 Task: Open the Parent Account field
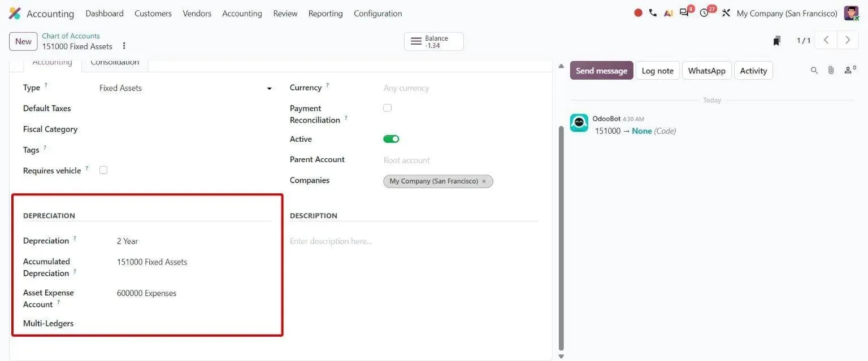[x=461, y=160]
